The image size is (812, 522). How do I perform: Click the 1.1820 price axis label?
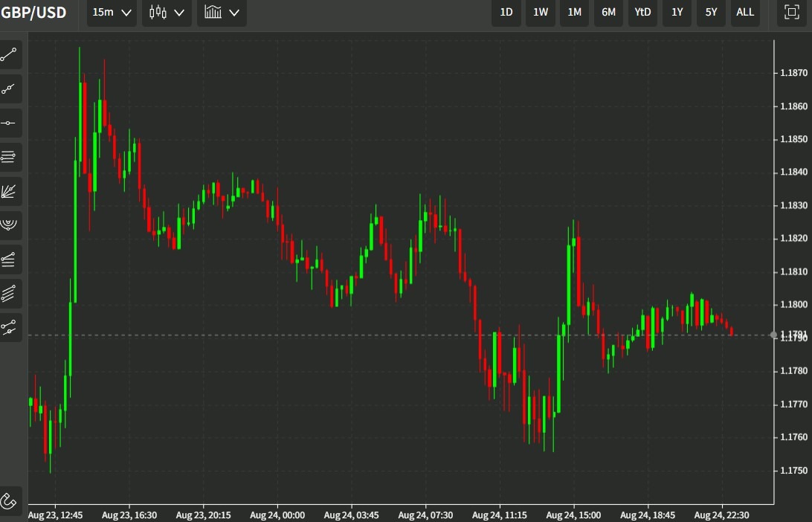[793, 239]
